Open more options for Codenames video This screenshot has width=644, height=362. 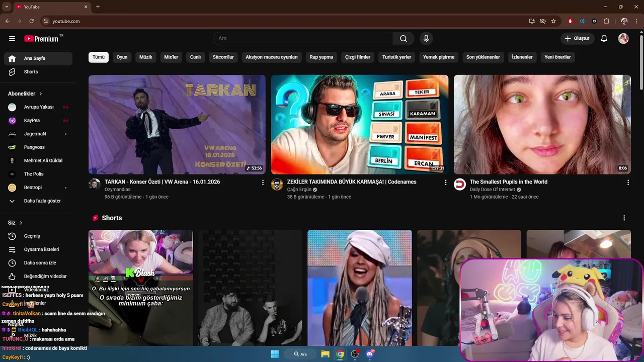445,183
